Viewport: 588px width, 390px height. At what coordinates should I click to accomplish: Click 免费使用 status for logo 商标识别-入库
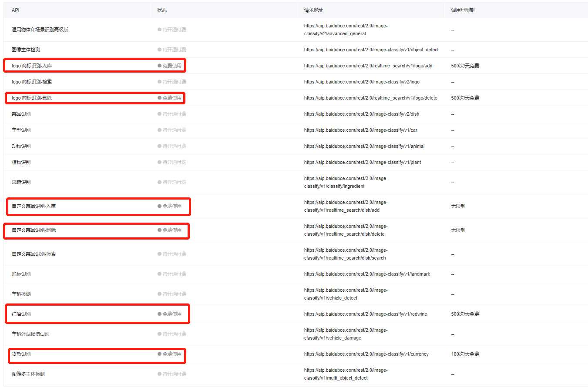(x=170, y=66)
